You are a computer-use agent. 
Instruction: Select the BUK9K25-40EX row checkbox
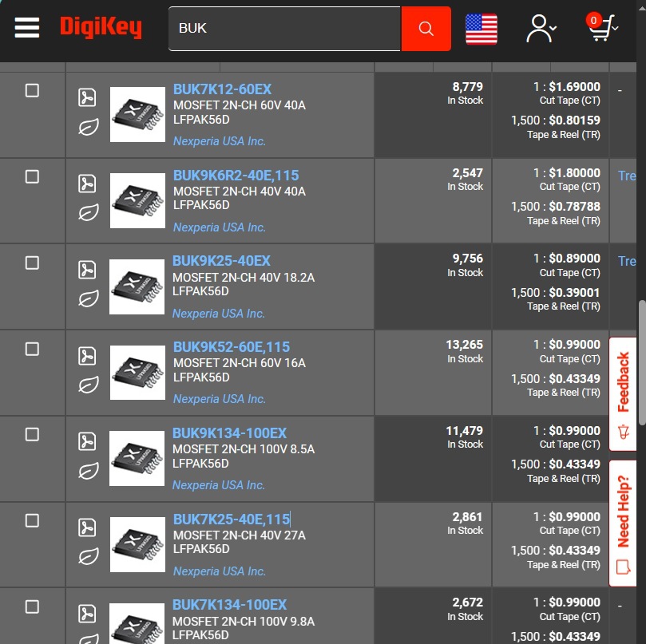tap(32, 263)
